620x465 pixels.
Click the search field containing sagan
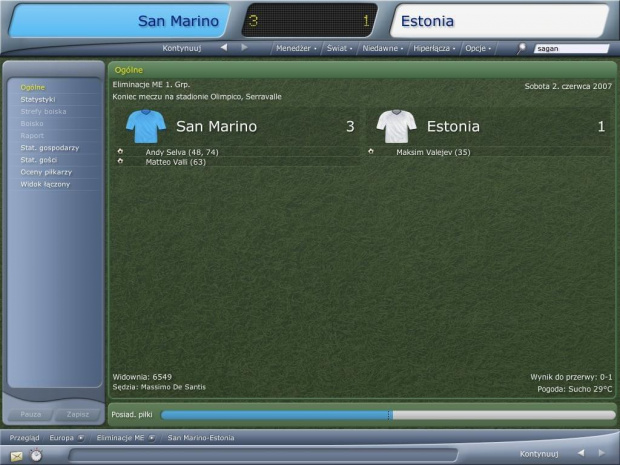[571, 49]
